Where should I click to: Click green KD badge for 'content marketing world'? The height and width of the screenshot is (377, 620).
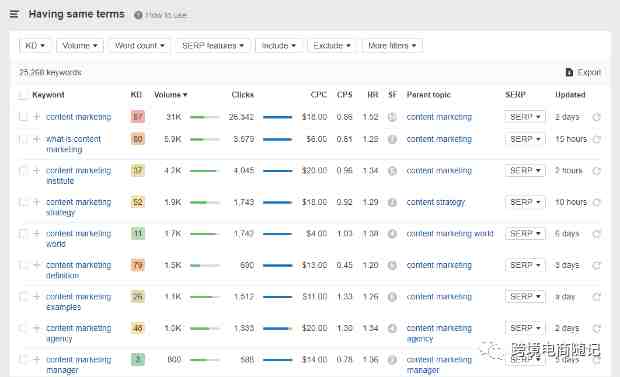(x=138, y=233)
